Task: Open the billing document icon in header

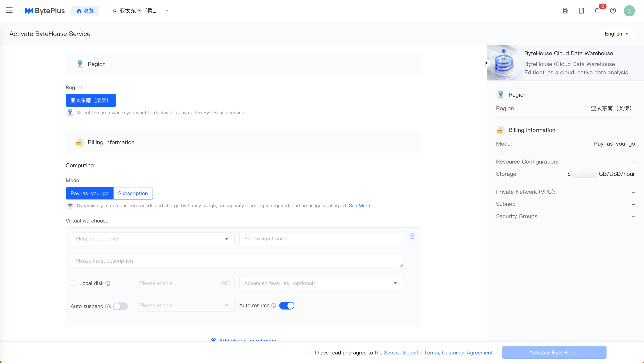Action: (x=581, y=11)
